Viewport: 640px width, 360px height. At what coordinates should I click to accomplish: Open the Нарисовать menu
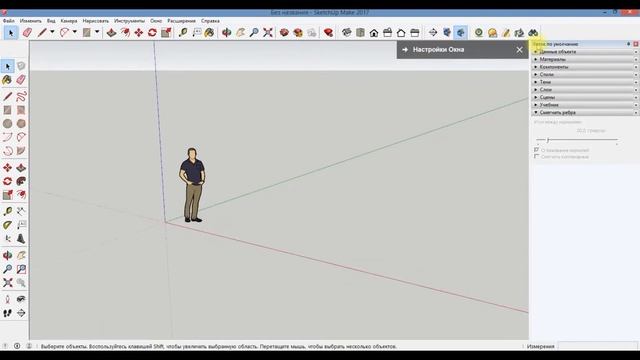[96, 21]
